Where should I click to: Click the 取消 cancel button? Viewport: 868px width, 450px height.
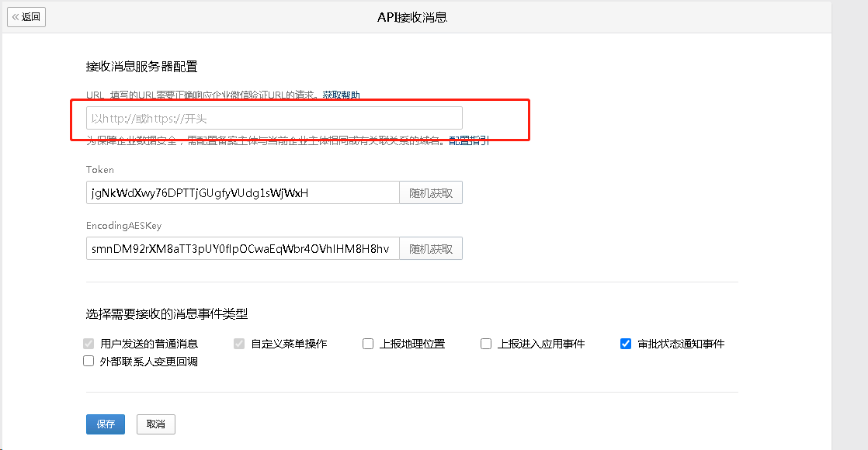(x=156, y=424)
